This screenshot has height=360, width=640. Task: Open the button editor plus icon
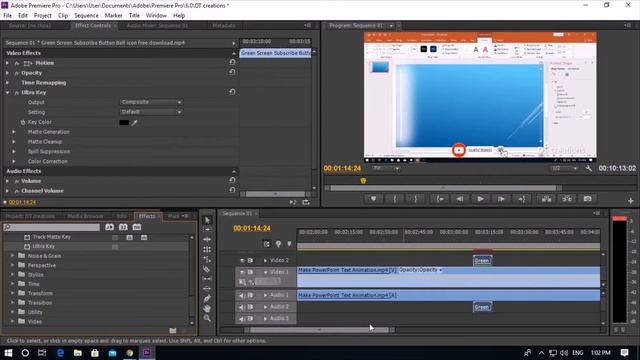click(631, 201)
